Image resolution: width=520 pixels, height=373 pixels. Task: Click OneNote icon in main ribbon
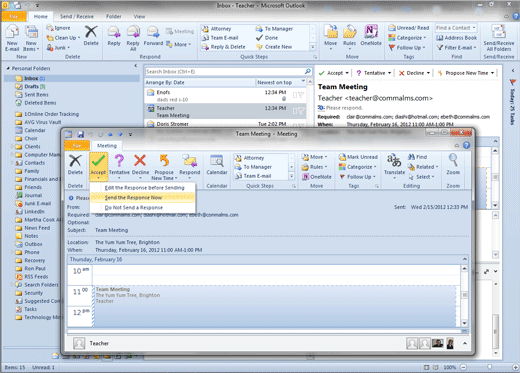[371, 32]
